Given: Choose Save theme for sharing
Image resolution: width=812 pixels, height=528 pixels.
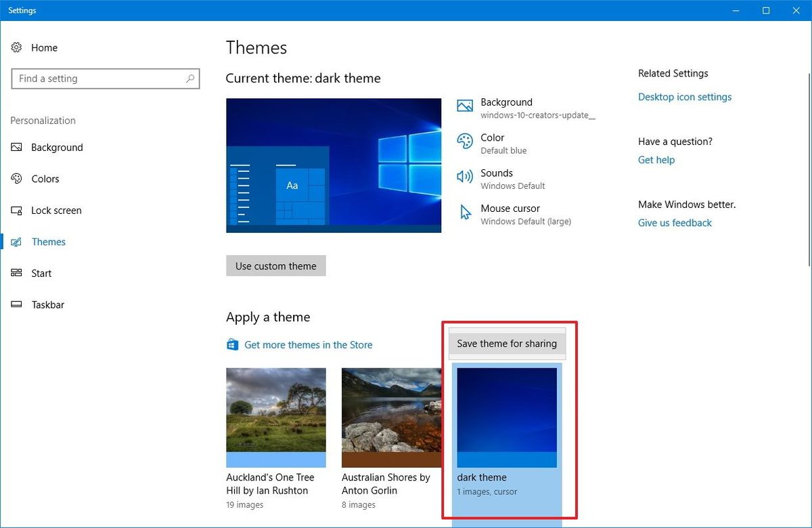Looking at the screenshot, I should coord(506,343).
